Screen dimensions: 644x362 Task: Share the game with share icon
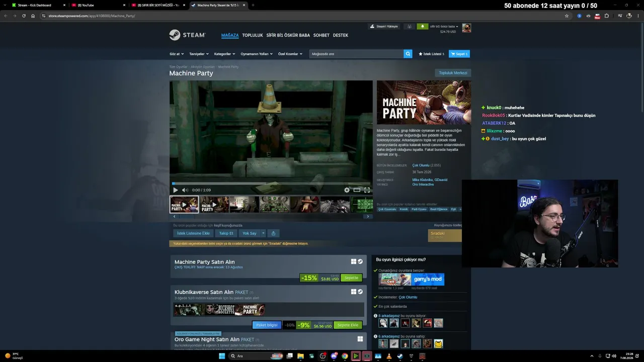273,233
